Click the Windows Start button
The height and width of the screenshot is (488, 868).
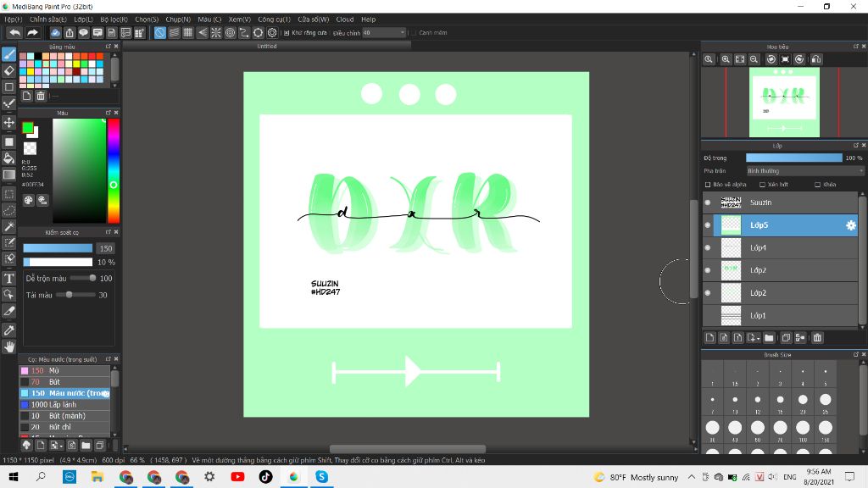(x=14, y=477)
